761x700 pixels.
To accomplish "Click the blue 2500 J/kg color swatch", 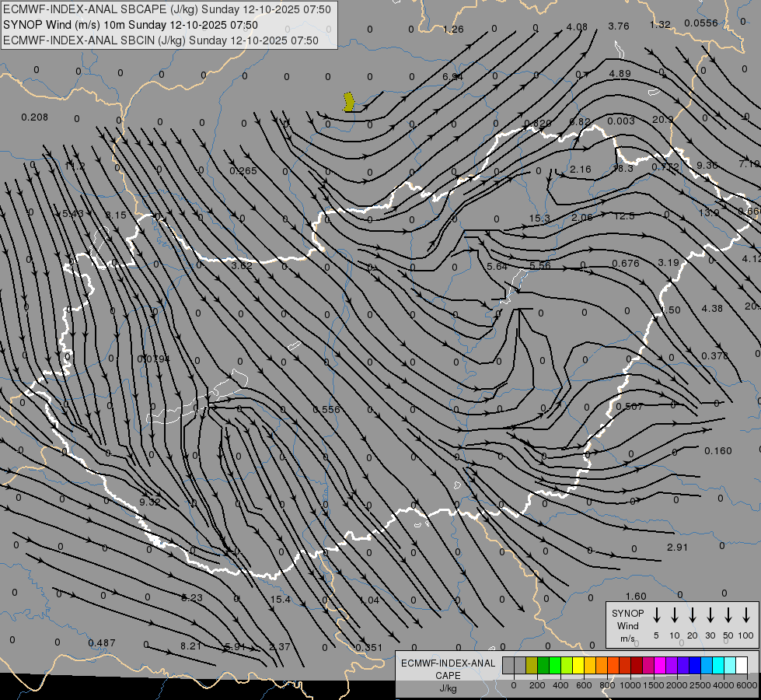I will (x=695, y=665).
